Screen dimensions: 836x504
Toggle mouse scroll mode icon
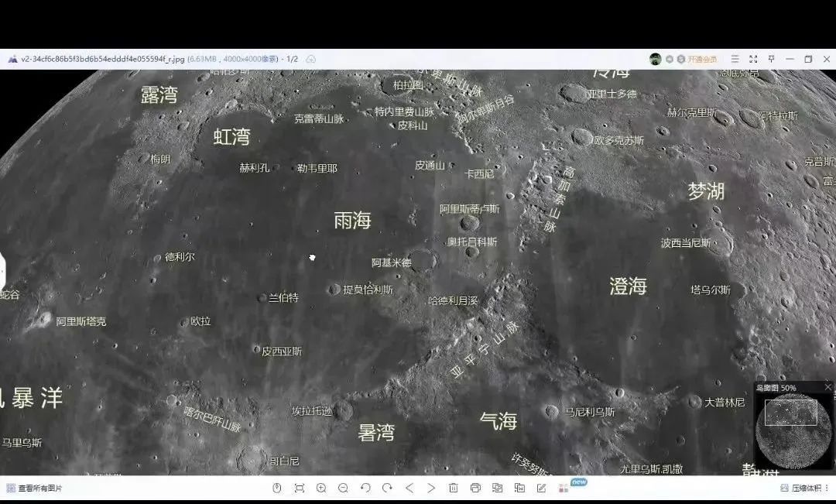click(277, 488)
